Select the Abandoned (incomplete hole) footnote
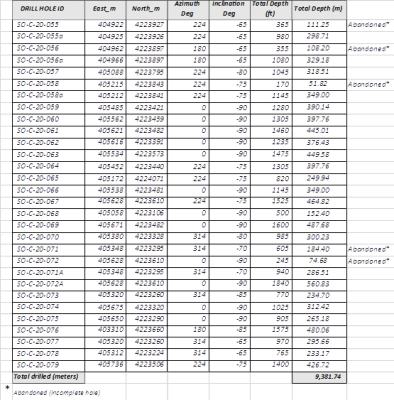Viewport: 394px width, 400px height. (57, 393)
